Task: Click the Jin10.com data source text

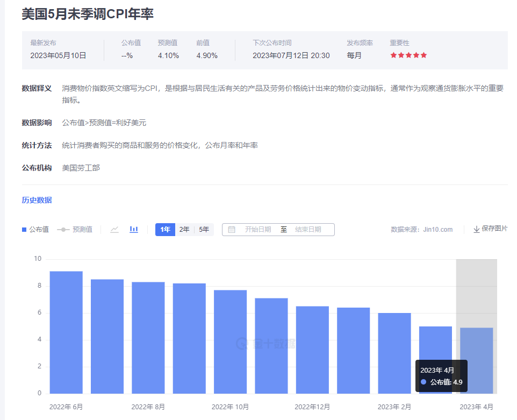Action: pyautogui.click(x=438, y=230)
